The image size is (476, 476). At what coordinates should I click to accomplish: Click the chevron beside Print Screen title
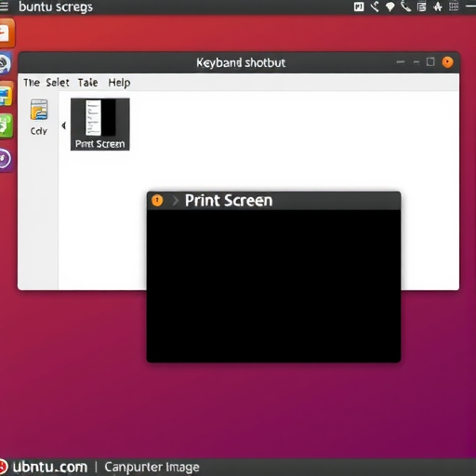coord(176,201)
